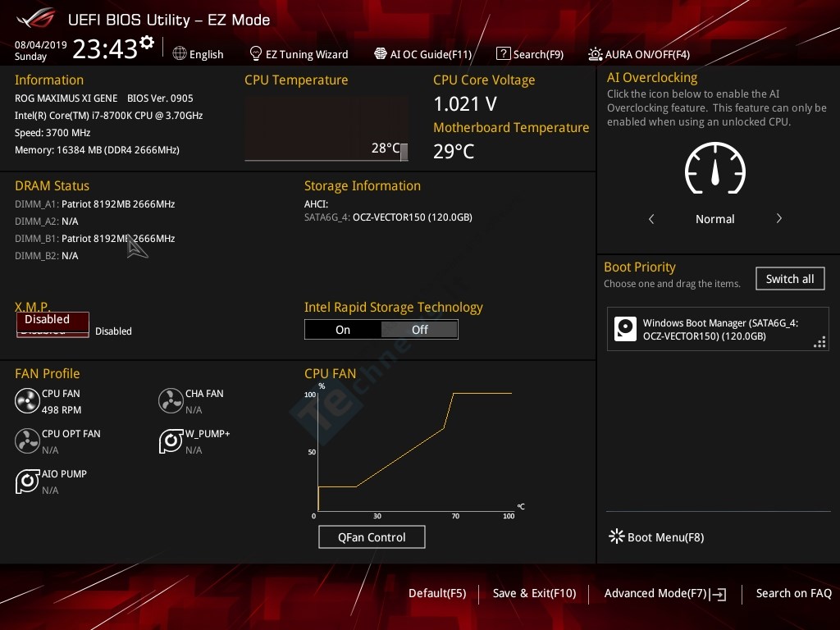
Task: Click DIMM_A1 Patriot 8192MB 2666MHz entry
Action: coord(95,204)
